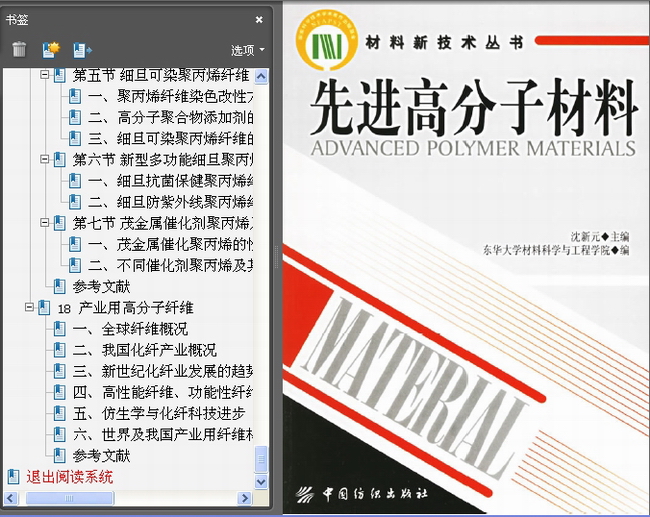This screenshot has height=517, width=650.
Task: Open bookmark 第六节 新型多功能细旦聚丙
Action: coord(162,160)
